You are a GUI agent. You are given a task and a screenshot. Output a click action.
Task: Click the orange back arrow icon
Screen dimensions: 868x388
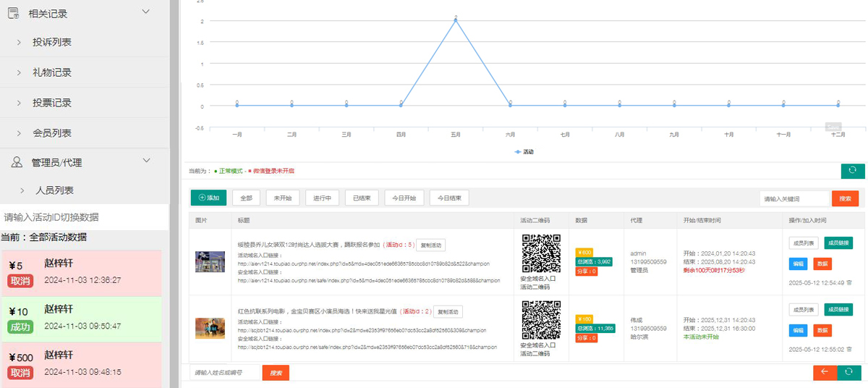point(825,372)
